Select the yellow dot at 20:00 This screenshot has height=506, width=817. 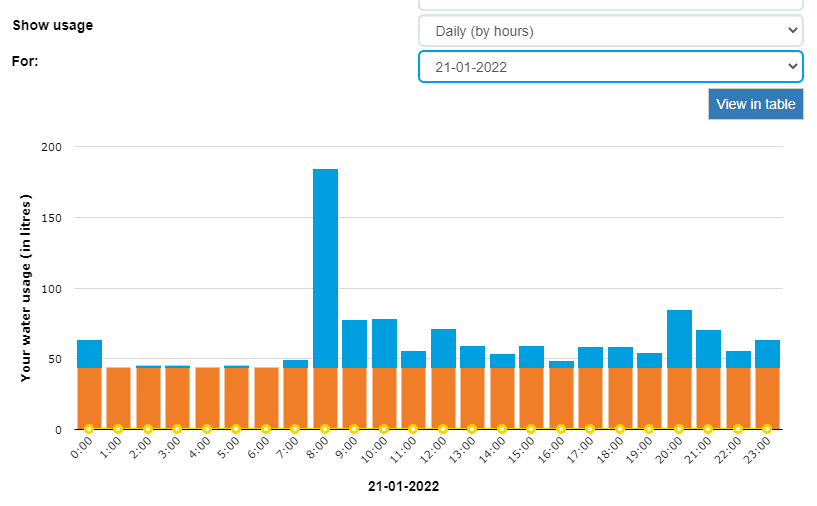click(x=679, y=429)
